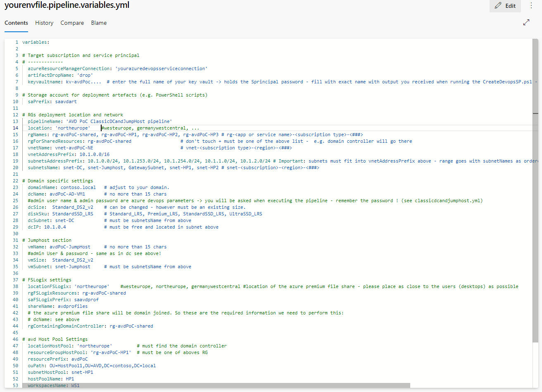Click 'vmSize: Standard_DS2_v2' on line 34
This screenshot has height=392, width=542.
point(61,260)
